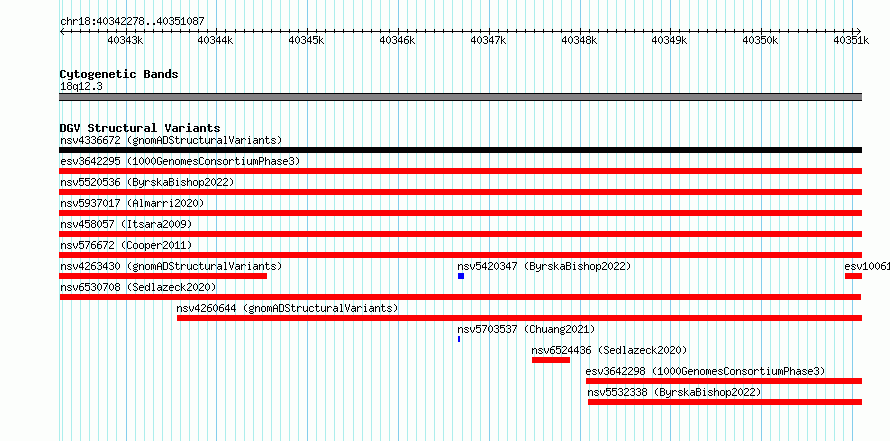Image resolution: width=890 pixels, height=441 pixels.
Task: Open nsv576672 Cooper2011 label
Action: (126, 245)
